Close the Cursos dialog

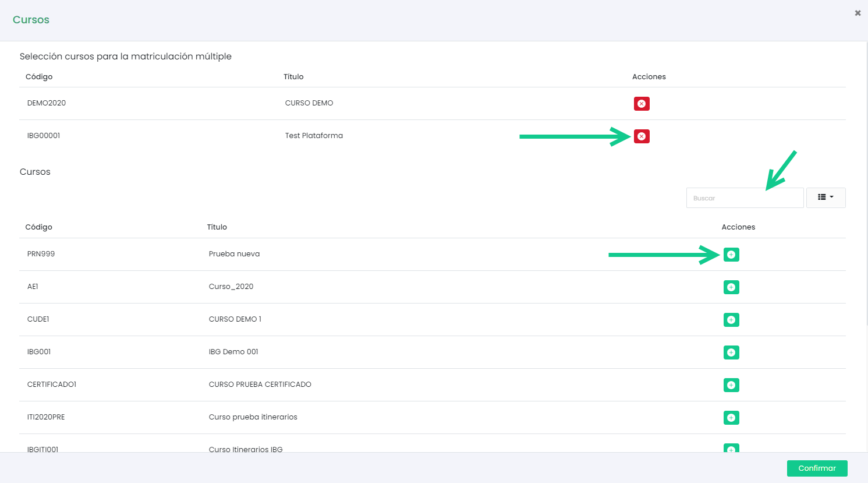tap(858, 13)
